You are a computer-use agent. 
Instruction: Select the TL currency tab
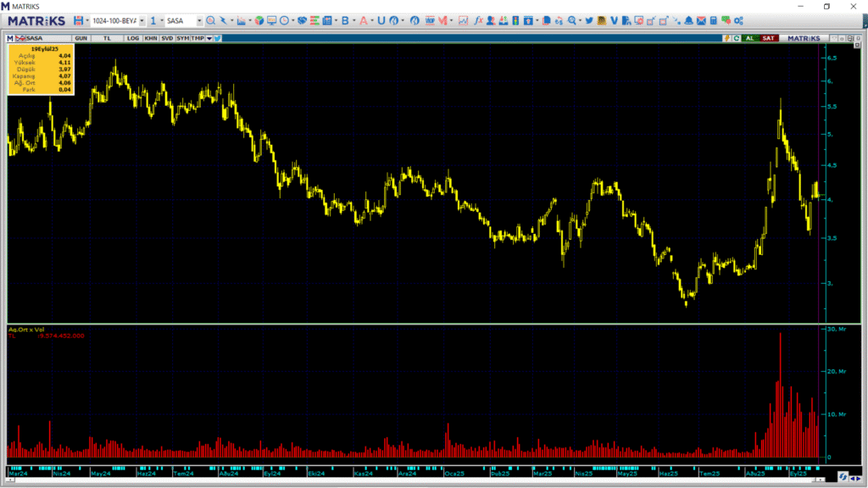pos(107,38)
